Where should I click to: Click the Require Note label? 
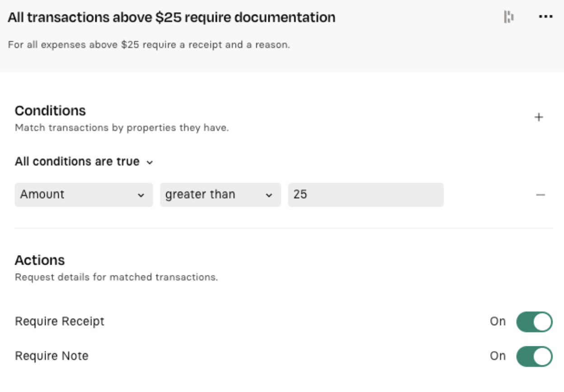(52, 356)
